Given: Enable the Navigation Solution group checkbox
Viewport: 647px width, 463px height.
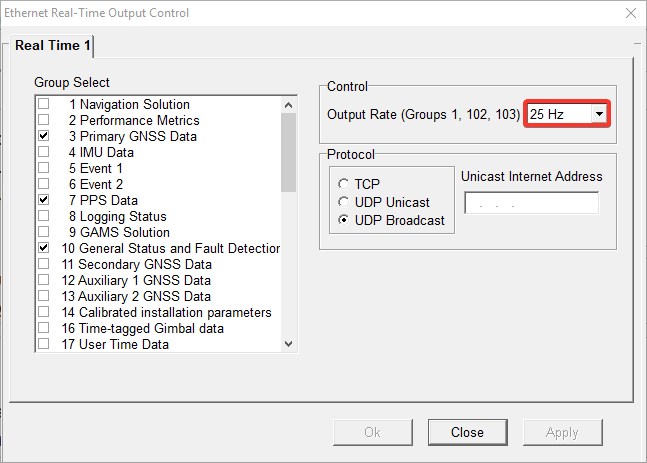Looking at the screenshot, I should (44, 104).
